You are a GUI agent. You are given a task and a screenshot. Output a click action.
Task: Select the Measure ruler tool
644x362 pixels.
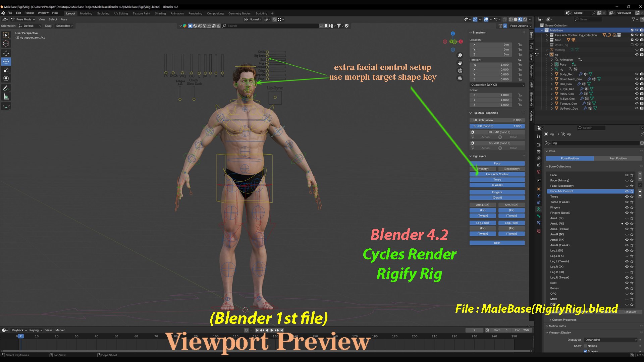click(6, 97)
